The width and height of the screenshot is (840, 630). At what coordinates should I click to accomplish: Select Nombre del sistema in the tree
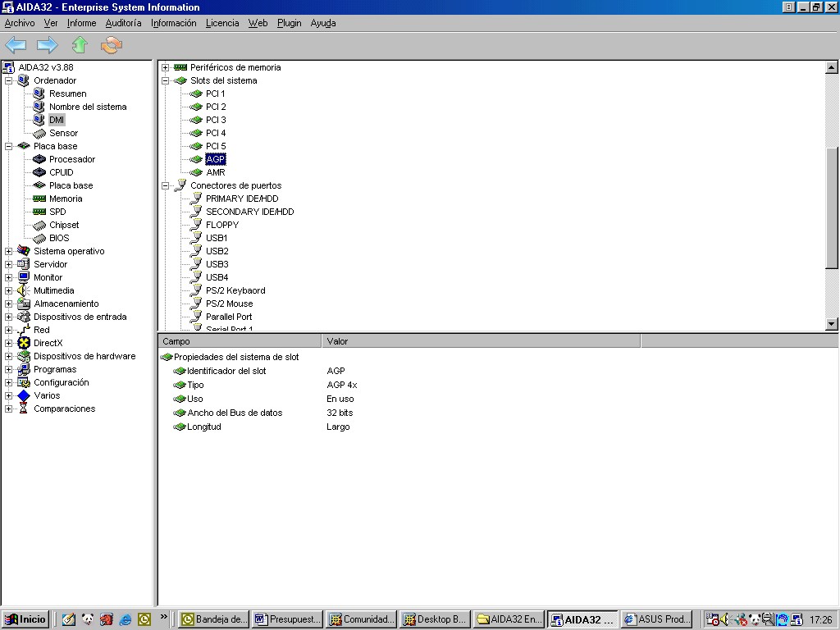click(x=88, y=107)
